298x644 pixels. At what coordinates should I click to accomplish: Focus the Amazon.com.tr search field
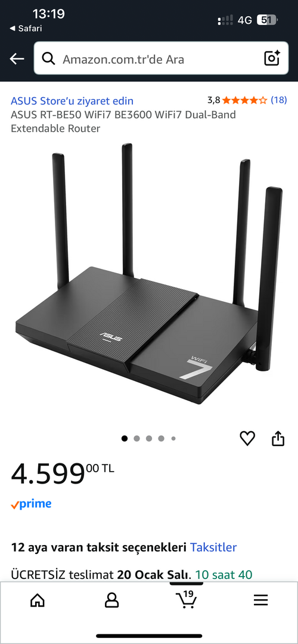[161, 59]
